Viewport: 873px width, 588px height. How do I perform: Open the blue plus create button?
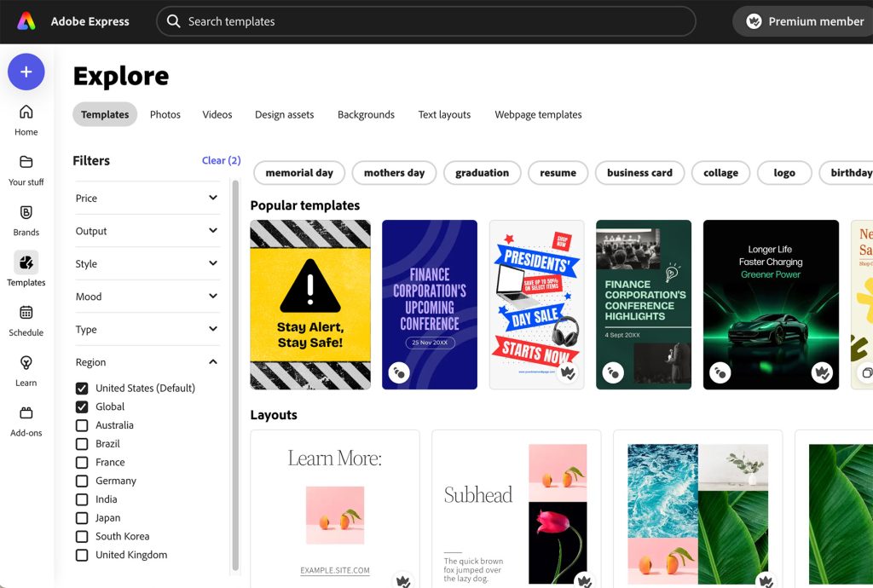tap(26, 72)
